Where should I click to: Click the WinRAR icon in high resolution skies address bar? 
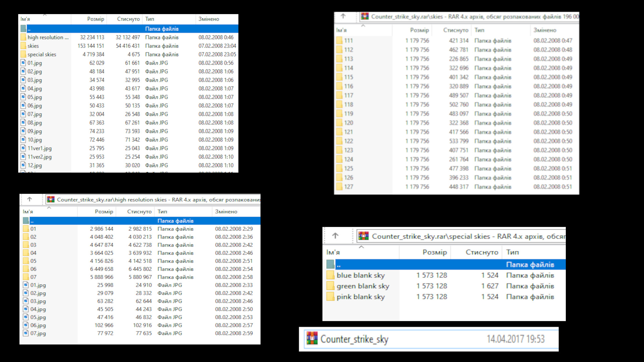tap(51, 199)
